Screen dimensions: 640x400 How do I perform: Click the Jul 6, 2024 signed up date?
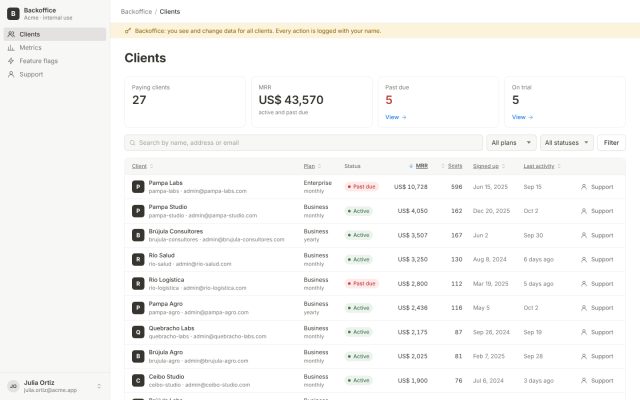pos(488,380)
